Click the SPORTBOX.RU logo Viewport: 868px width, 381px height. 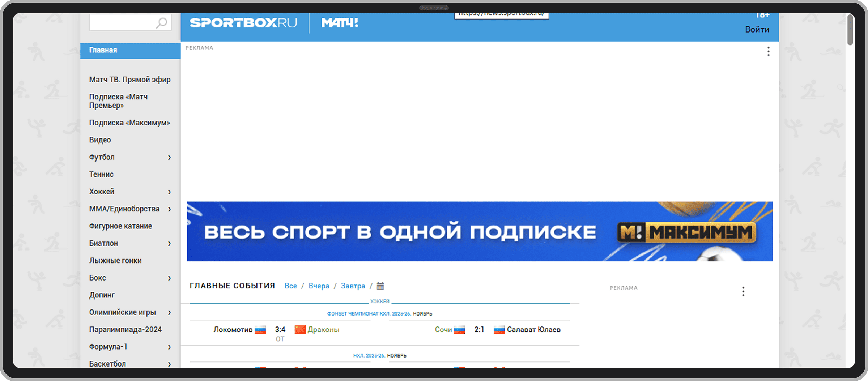coord(243,22)
